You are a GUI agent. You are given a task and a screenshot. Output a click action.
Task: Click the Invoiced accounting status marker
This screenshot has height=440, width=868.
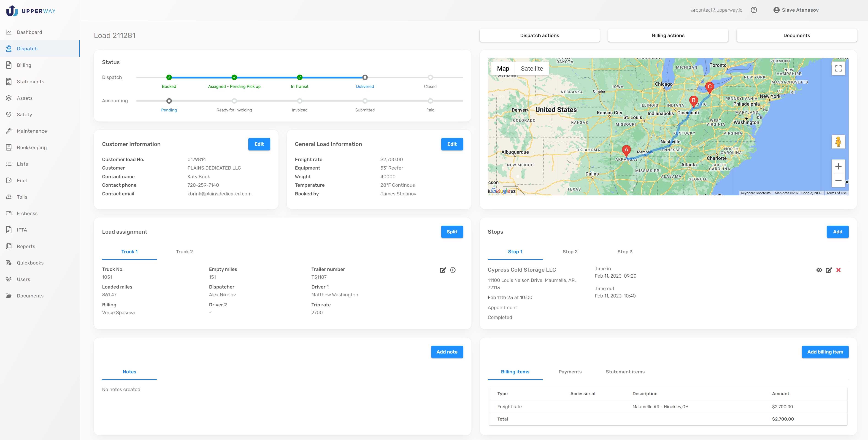(x=300, y=101)
